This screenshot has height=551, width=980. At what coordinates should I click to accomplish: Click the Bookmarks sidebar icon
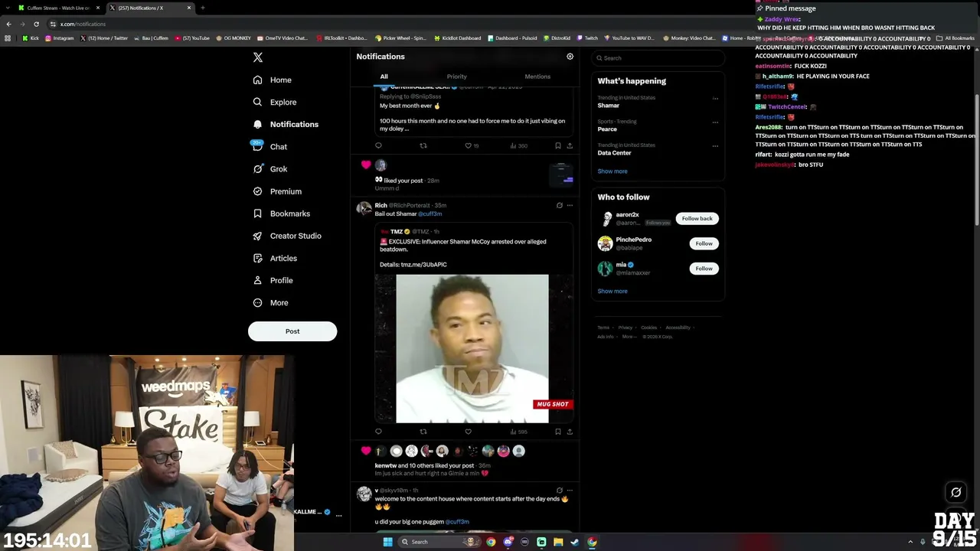(257, 214)
